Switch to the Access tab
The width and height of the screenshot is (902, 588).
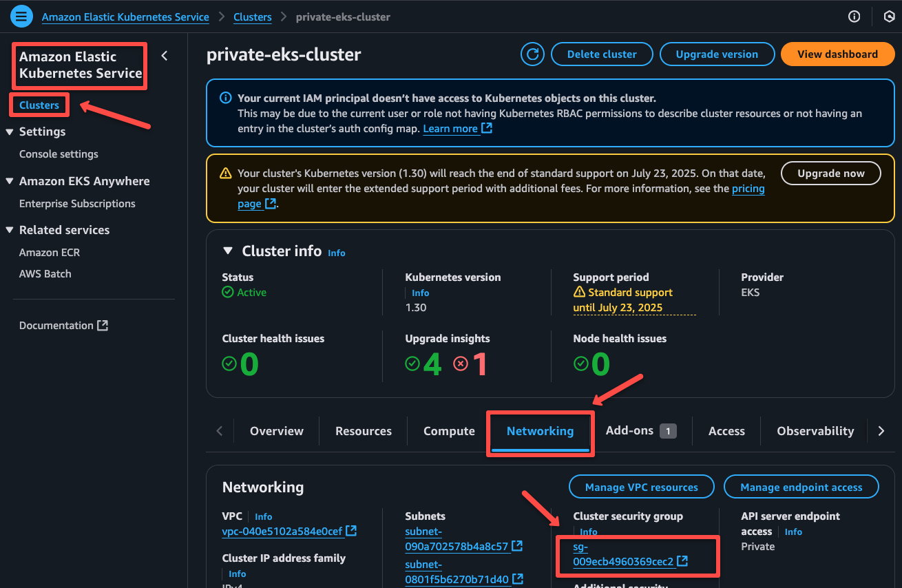(726, 431)
